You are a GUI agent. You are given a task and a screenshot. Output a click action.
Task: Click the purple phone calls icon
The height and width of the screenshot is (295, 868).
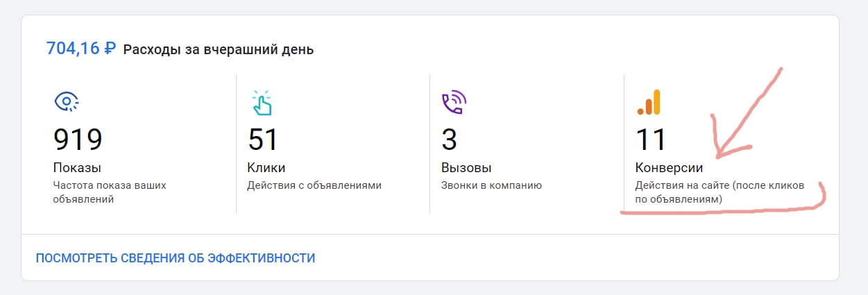[452, 103]
